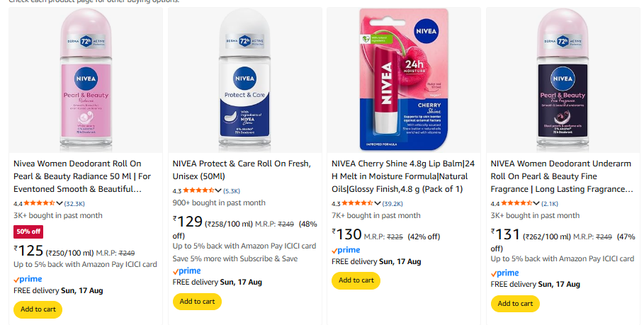The height and width of the screenshot is (325, 644).
Task: Click star rating of NIVEA Protect & Care
Action: 198,191
